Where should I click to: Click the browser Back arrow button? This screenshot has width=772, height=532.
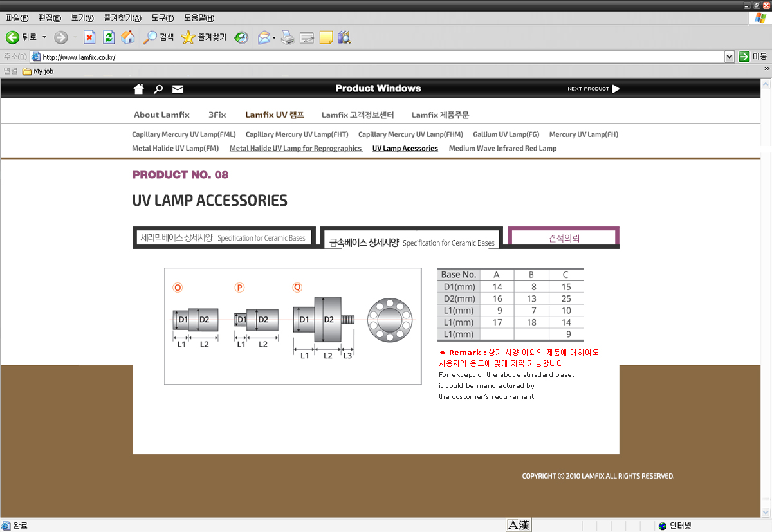point(13,37)
